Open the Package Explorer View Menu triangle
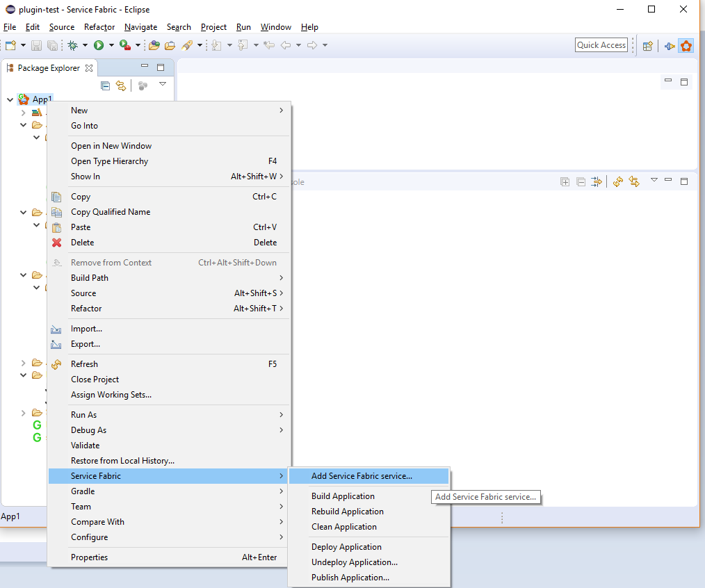 163,84
